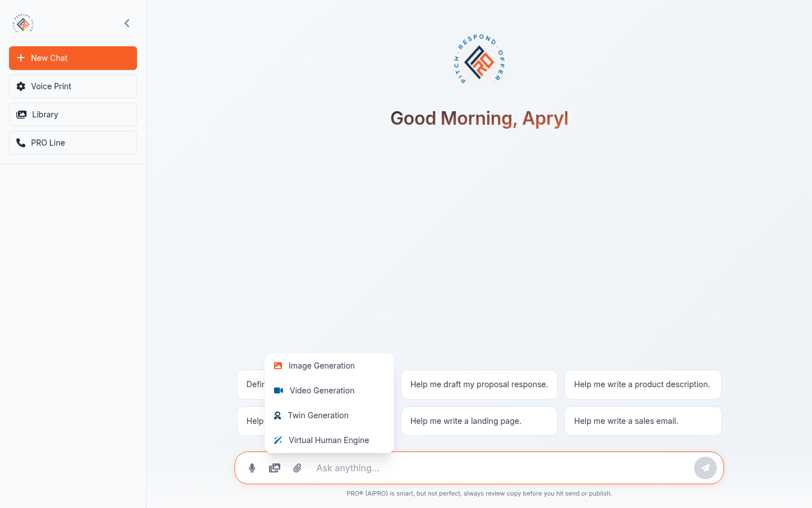This screenshot has width=812, height=508.
Task: Start a New Chat
Action: point(73,58)
